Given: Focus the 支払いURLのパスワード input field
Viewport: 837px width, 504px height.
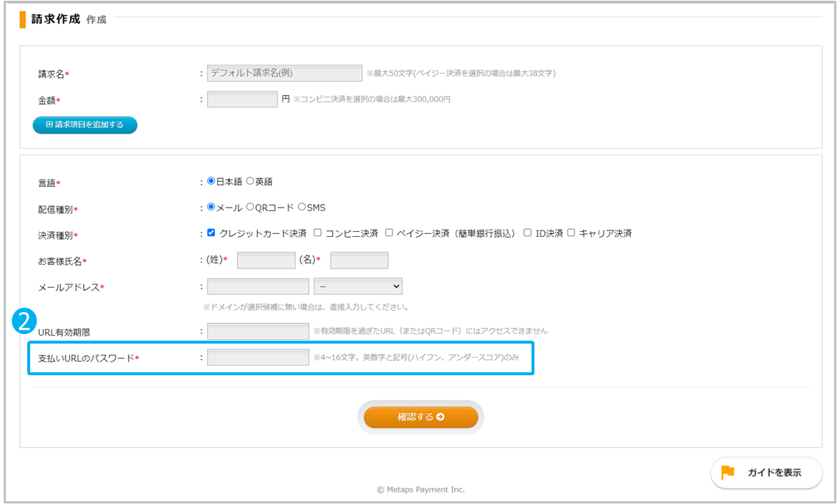Looking at the screenshot, I should click(x=258, y=358).
